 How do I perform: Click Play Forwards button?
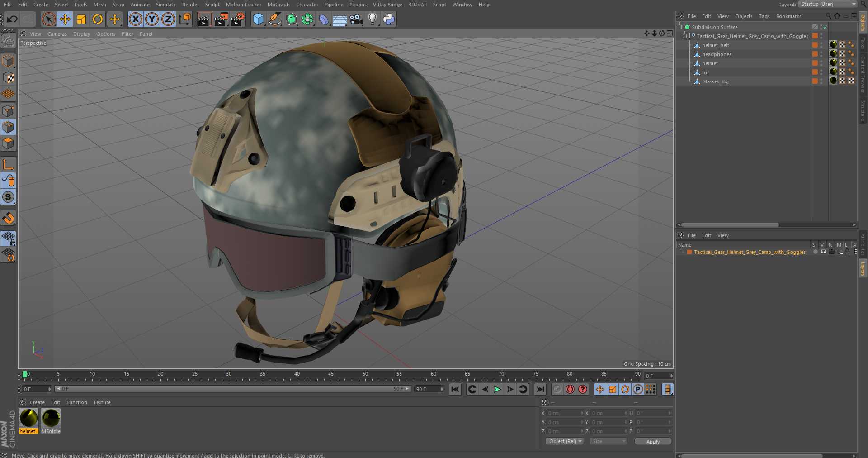point(497,389)
